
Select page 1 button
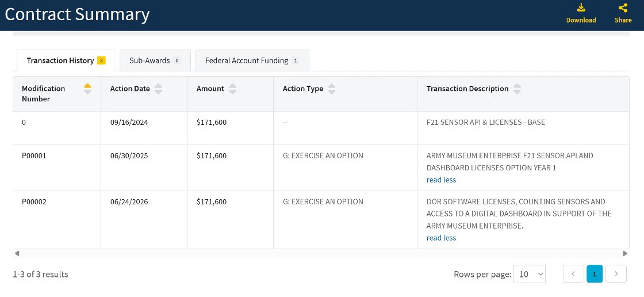pos(595,274)
